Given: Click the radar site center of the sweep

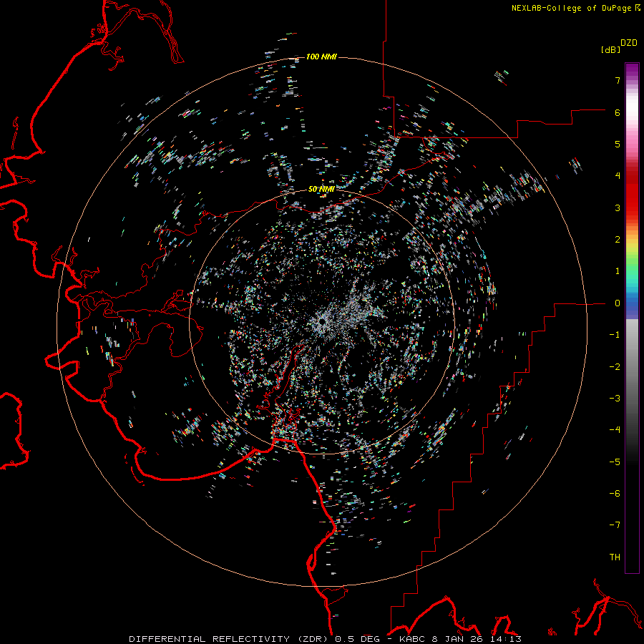Looking at the screenshot, I should 323,321.
